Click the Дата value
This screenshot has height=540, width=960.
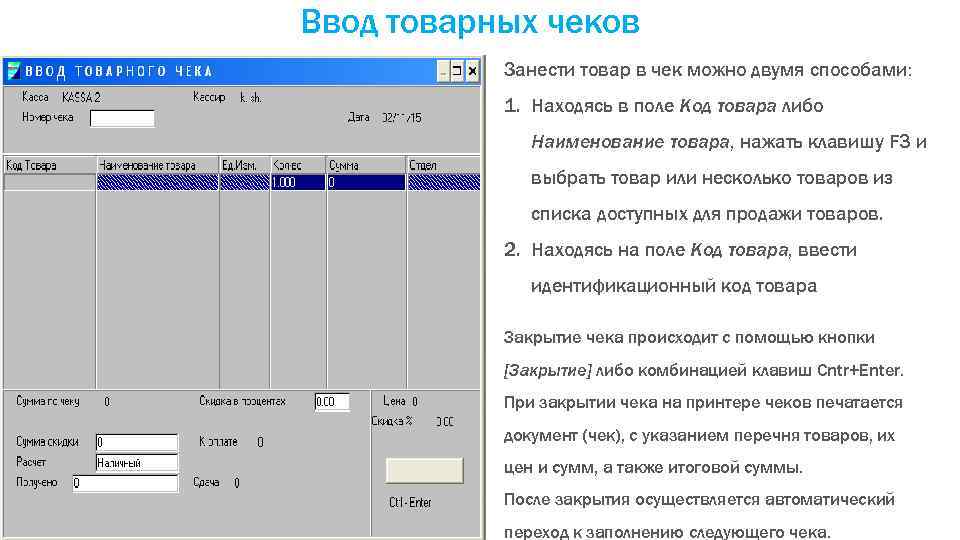[401, 118]
